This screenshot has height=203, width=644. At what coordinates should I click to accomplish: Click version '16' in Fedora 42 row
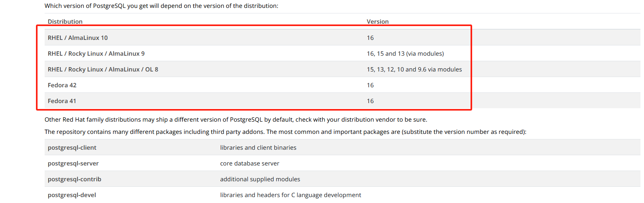point(370,85)
